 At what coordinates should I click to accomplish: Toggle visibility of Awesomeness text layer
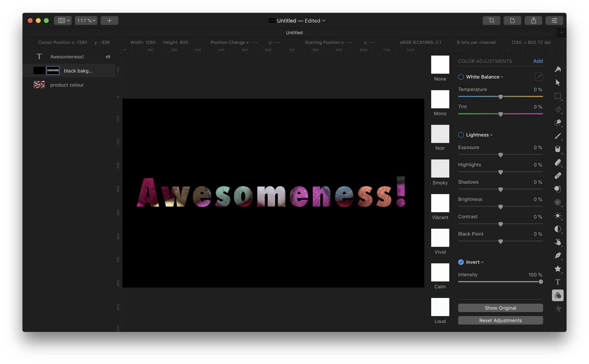[x=108, y=56]
